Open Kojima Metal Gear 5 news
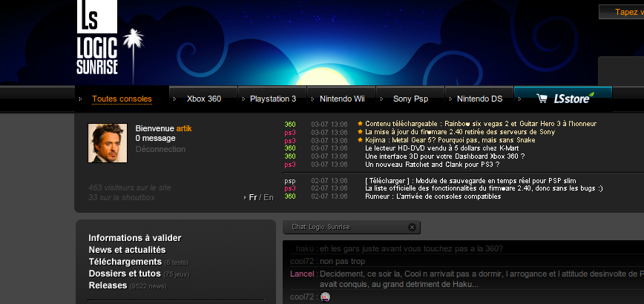644x304 pixels. pos(450,140)
